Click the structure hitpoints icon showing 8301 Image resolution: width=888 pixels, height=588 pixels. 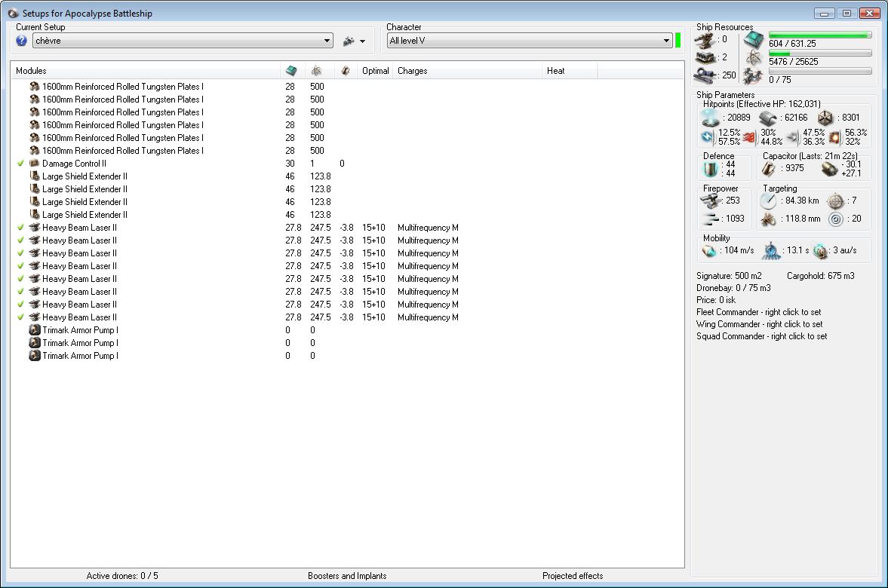click(825, 118)
